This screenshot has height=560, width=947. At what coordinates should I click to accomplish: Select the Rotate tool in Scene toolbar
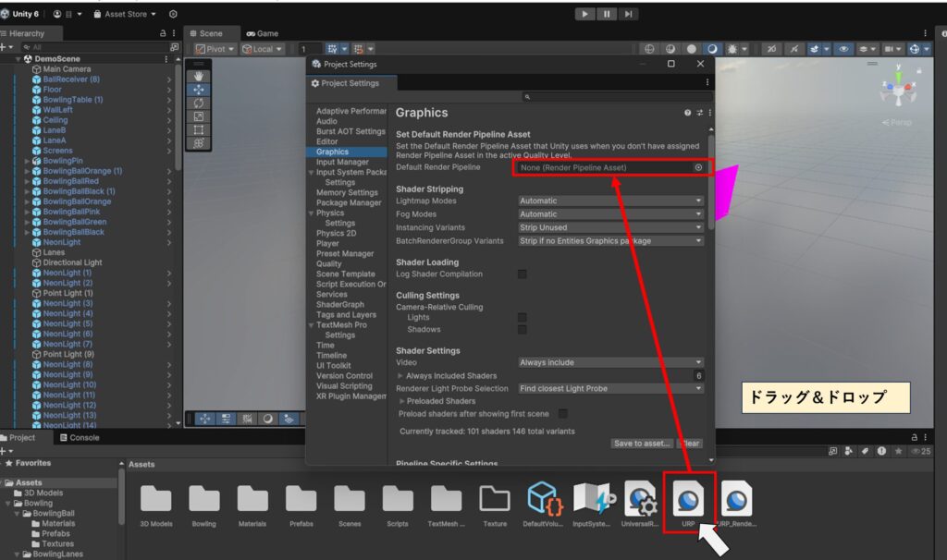coord(198,103)
